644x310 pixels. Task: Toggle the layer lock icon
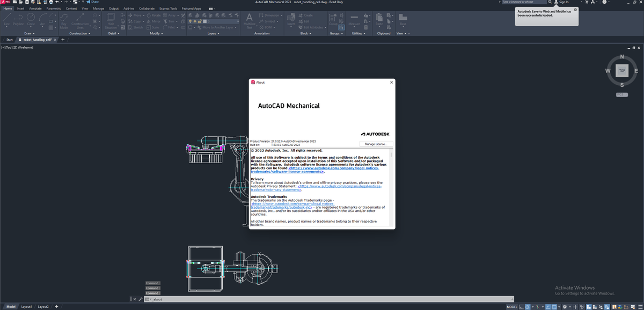pos(200,21)
